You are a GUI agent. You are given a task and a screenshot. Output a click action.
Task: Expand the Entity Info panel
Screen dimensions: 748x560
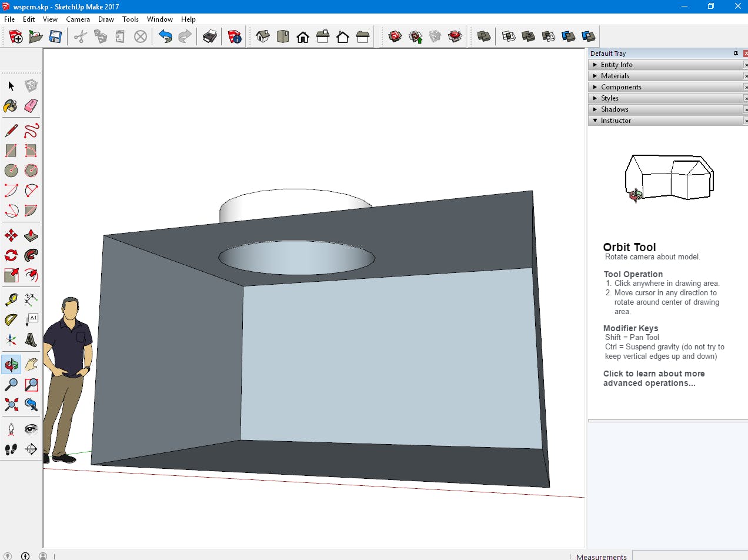point(616,65)
